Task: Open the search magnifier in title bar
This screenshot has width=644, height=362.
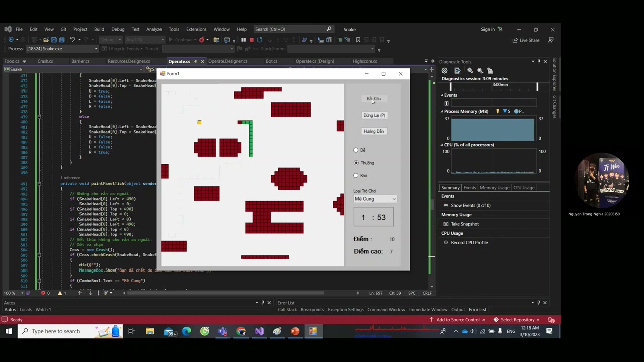Action: pyautogui.click(x=329, y=29)
